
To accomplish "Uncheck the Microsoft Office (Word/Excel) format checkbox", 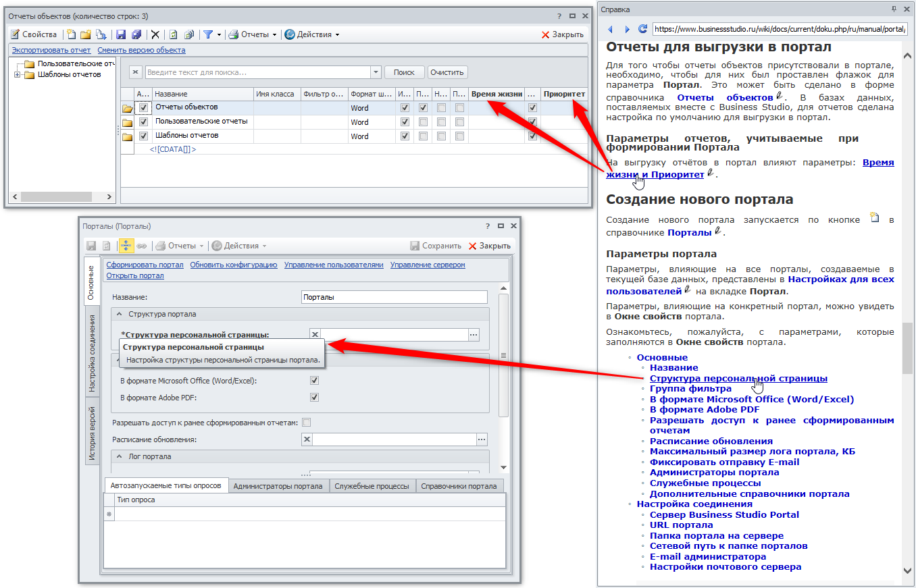I will click(314, 381).
